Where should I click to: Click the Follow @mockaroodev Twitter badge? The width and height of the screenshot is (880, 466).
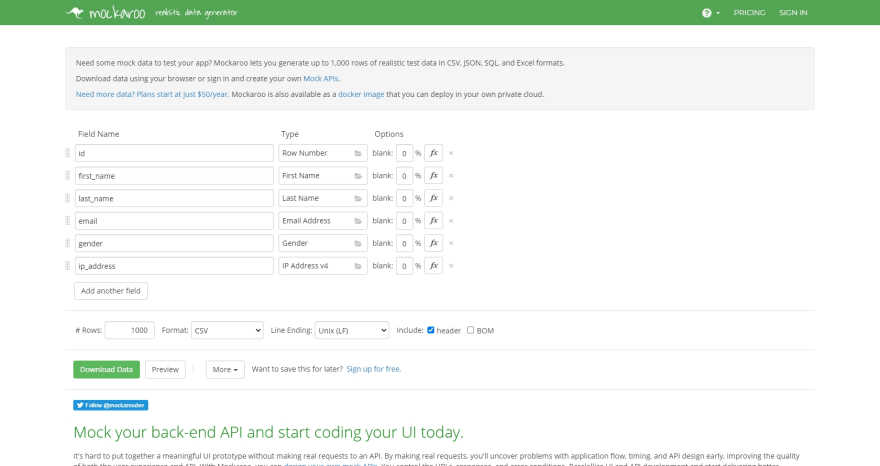[110, 405]
